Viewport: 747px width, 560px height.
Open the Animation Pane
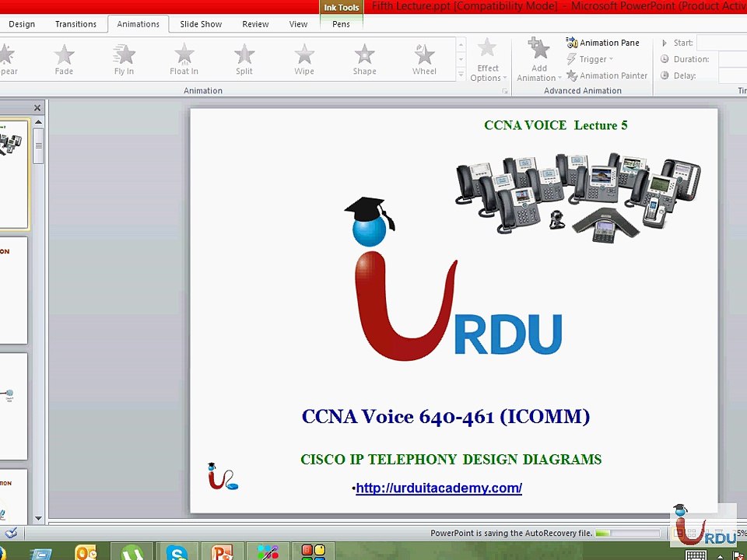(602, 43)
